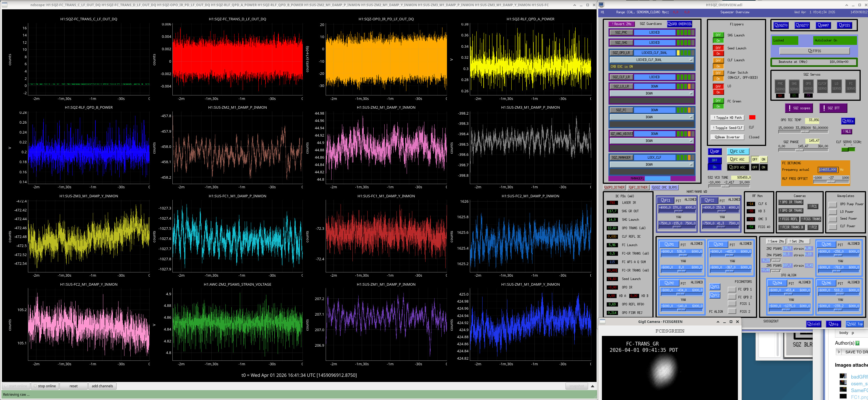Open the ZM5 suspension display
The image size is (868, 400).
[826, 244]
